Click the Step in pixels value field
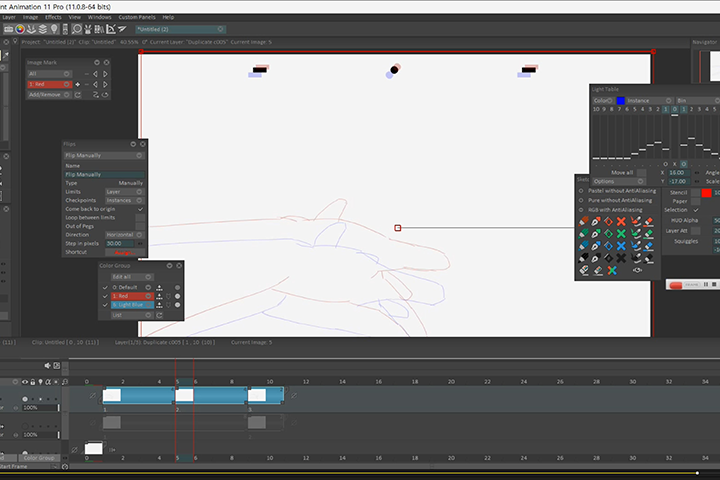This screenshot has height=480, width=720. [120, 243]
